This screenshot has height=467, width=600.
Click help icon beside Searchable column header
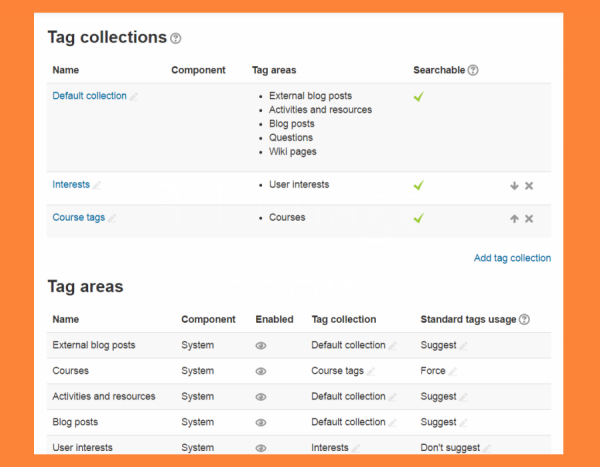pos(473,71)
